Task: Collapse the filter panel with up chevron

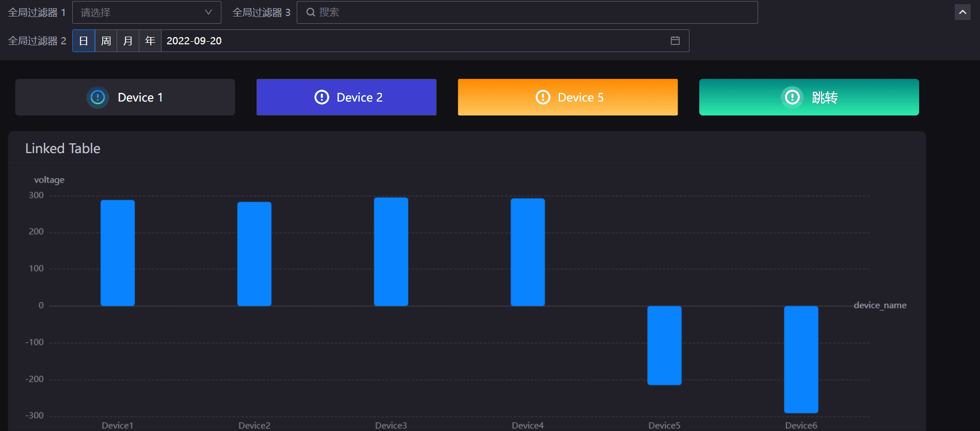Action: [962, 12]
